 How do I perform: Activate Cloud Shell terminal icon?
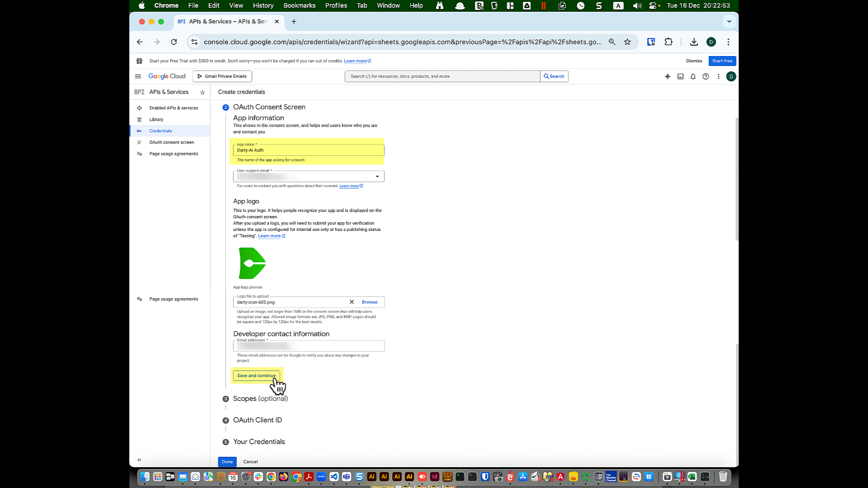coord(680,76)
